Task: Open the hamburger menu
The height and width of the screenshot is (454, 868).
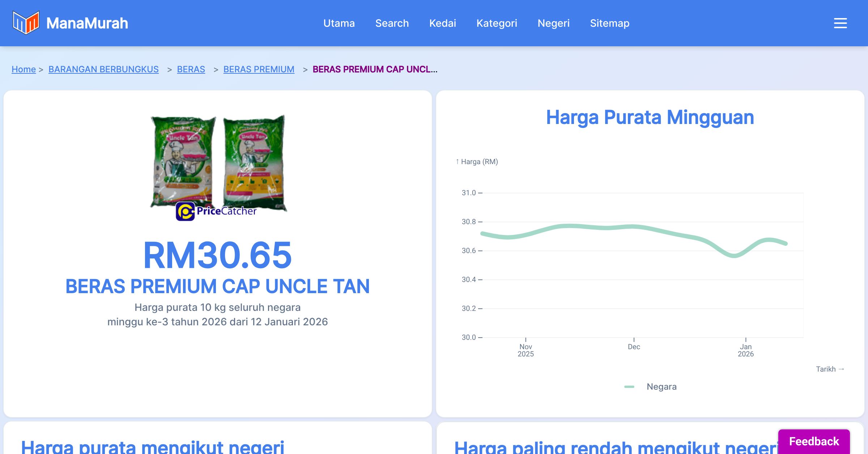Action: coord(840,23)
